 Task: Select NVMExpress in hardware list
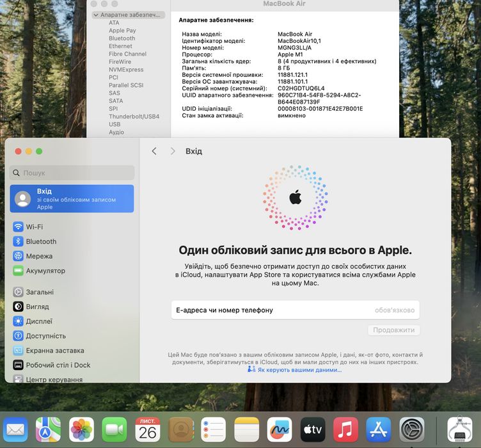click(x=126, y=70)
